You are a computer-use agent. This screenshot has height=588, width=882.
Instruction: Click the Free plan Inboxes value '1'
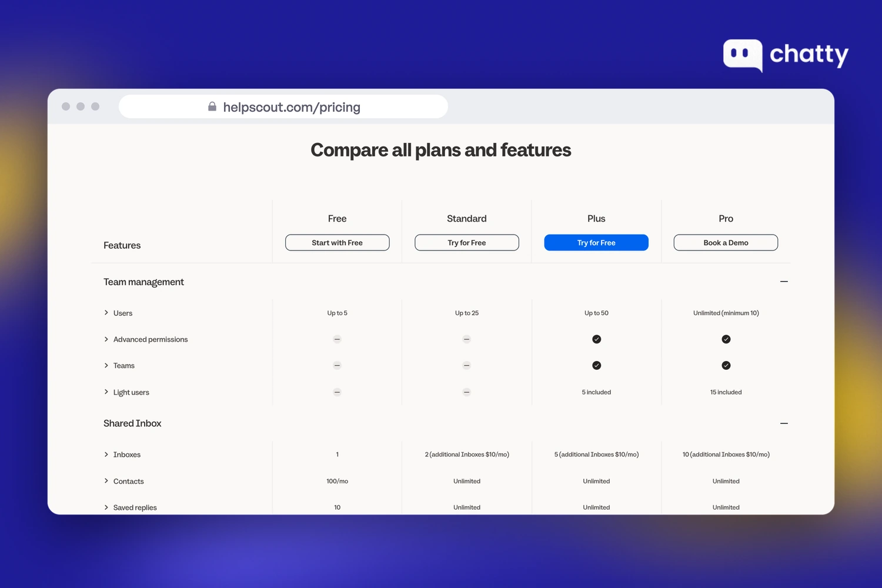point(337,455)
